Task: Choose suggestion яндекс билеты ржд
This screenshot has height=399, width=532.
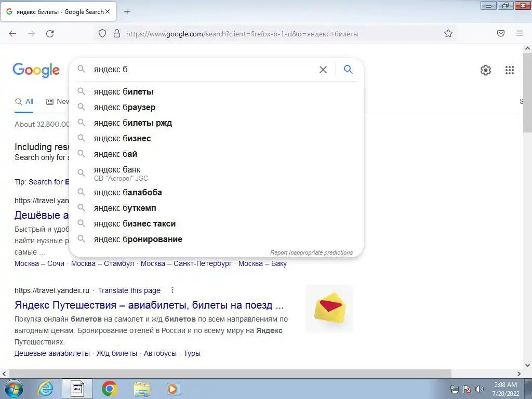Action: pos(217,123)
